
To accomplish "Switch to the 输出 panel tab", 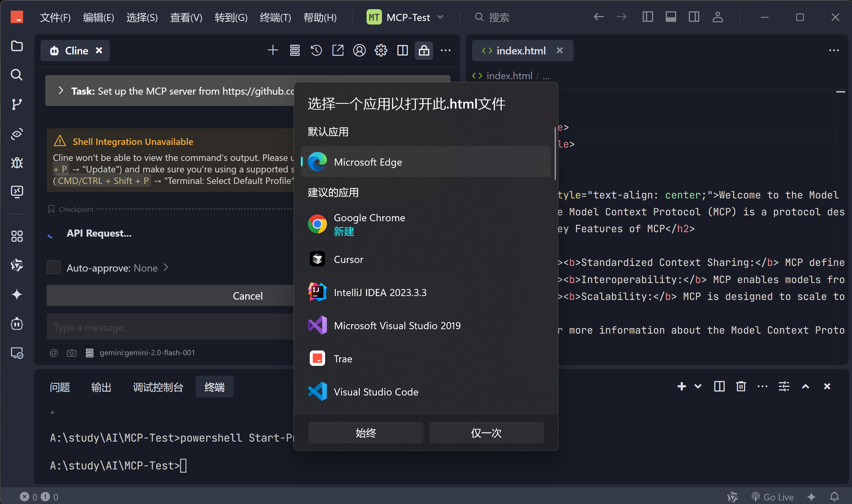I will click(x=101, y=387).
